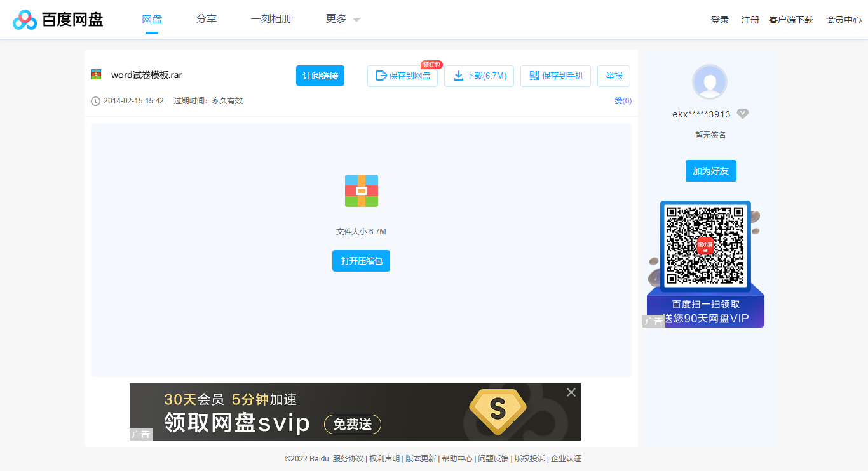The image size is (868, 471).
Task: Open the 帮助中心 footer link
Action: [x=457, y=458]
